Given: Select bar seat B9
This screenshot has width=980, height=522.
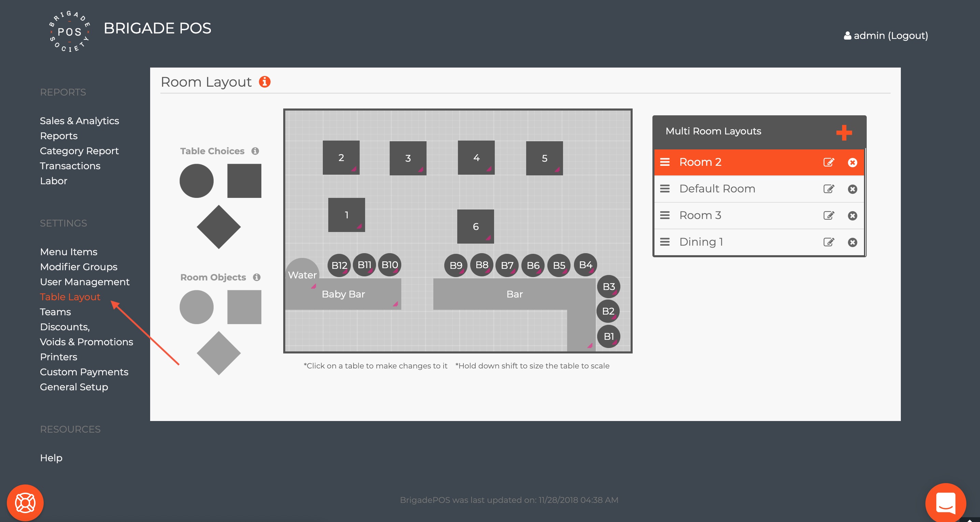Looking at the screenshot, I should (456, 265).
